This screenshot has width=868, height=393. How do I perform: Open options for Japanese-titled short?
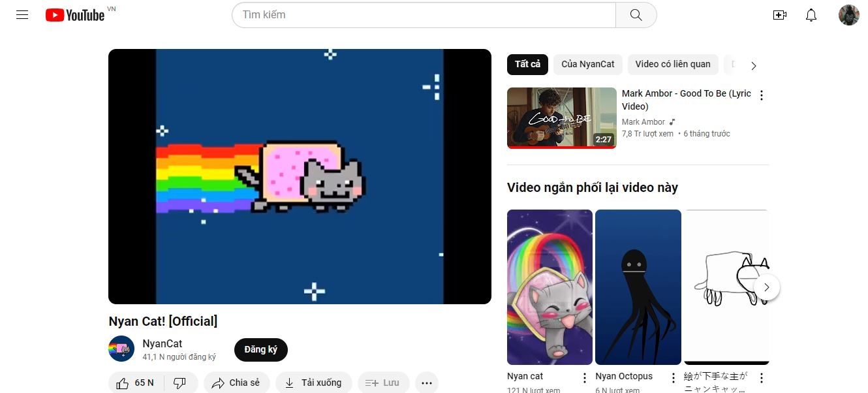(761, 378)
